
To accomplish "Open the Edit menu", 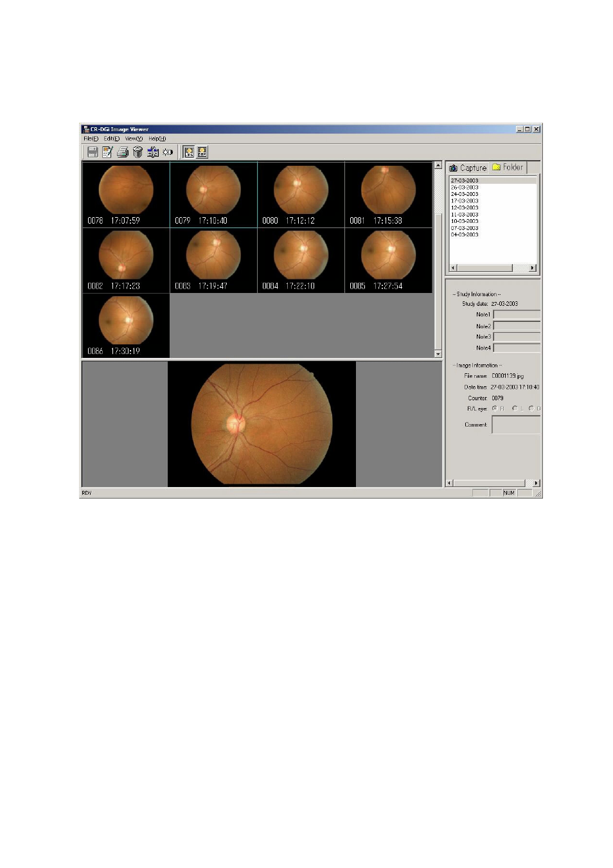I will (x=112, y=139).
